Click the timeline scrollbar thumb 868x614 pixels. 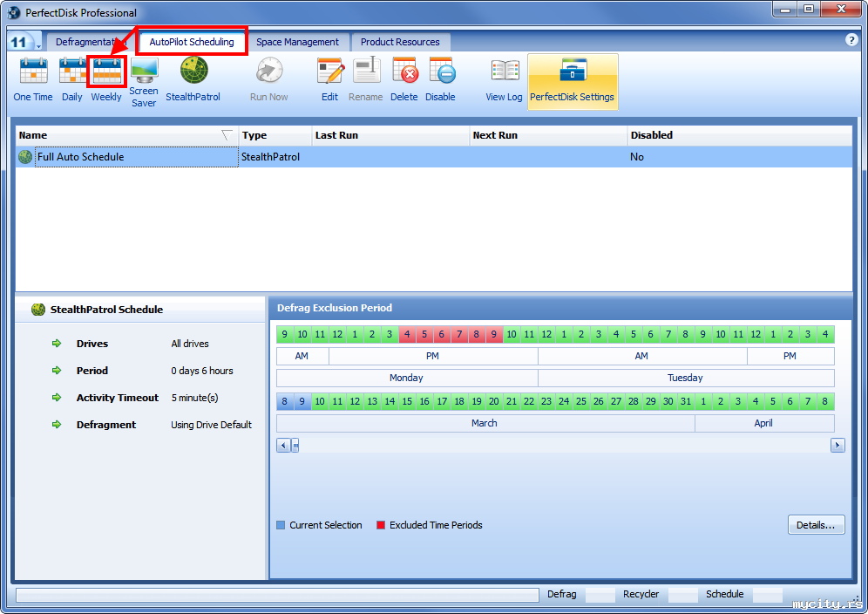295,445
